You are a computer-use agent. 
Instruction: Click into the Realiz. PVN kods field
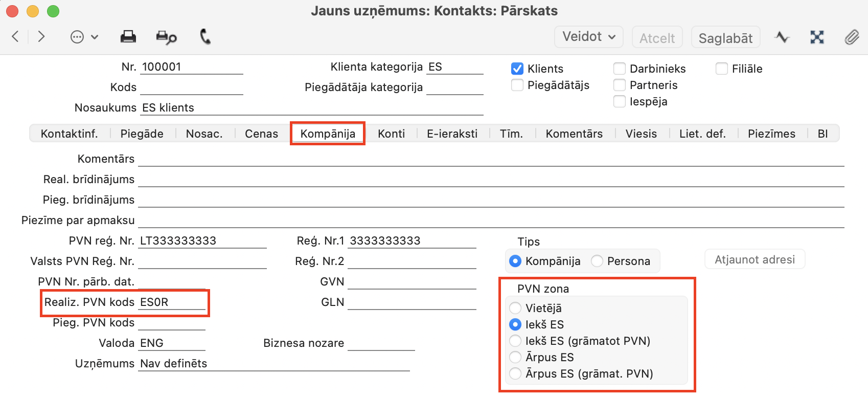coord(172,302)
